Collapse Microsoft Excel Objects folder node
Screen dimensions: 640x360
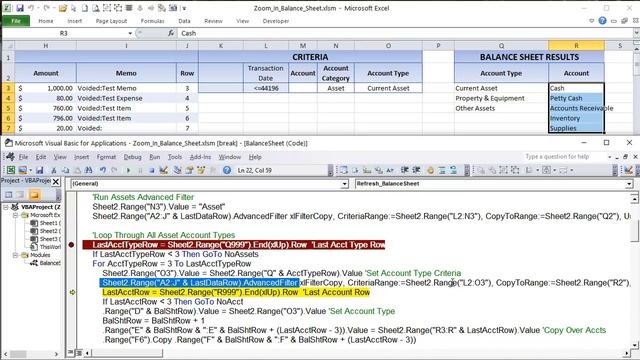(15, 215)
